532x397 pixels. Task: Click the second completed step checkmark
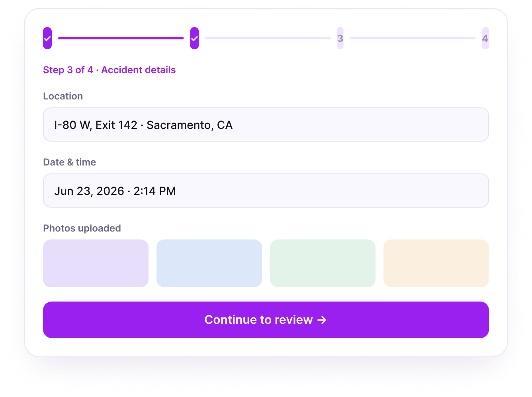coord(194,38)
